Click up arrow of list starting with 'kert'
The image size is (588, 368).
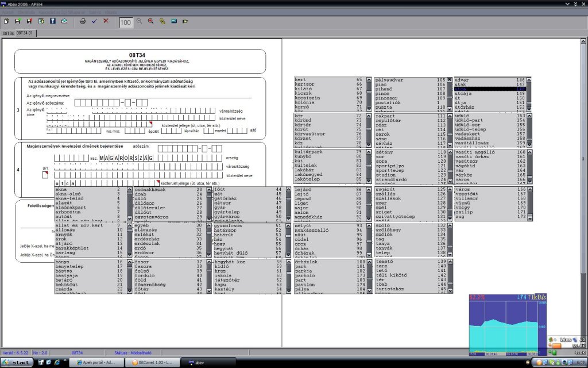coord(369,80)
